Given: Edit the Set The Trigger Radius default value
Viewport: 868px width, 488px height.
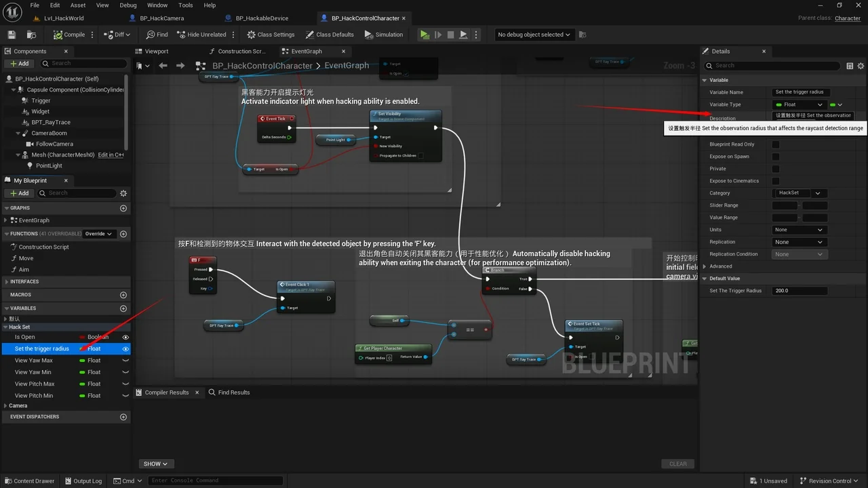Looking at the screenshot, I should 800,291.
